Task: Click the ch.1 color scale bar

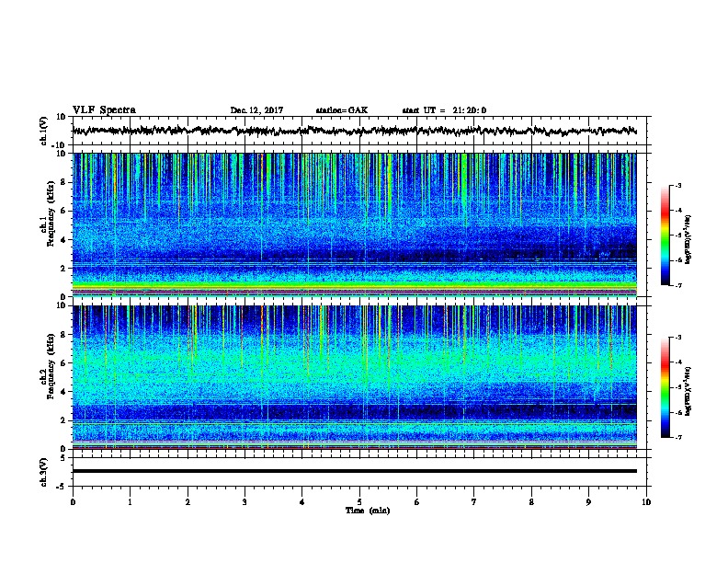Action: pos(665,236)
